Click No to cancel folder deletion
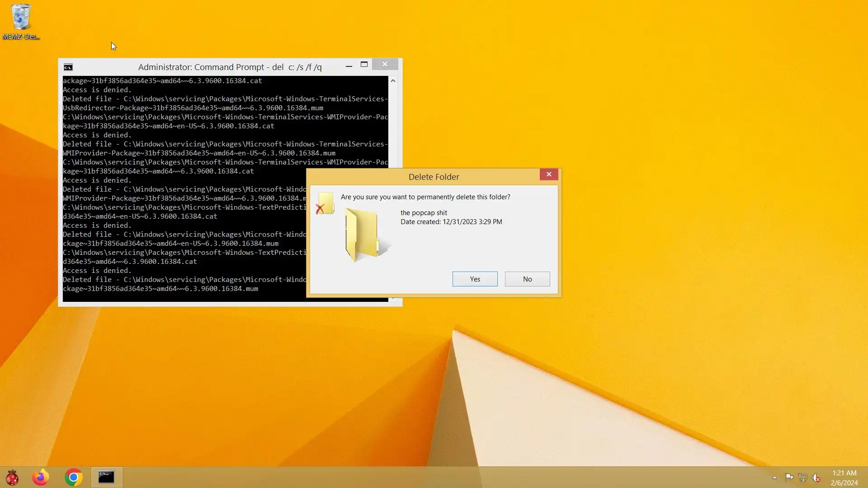This screenshot has width=868, height=488. [527, 279]
